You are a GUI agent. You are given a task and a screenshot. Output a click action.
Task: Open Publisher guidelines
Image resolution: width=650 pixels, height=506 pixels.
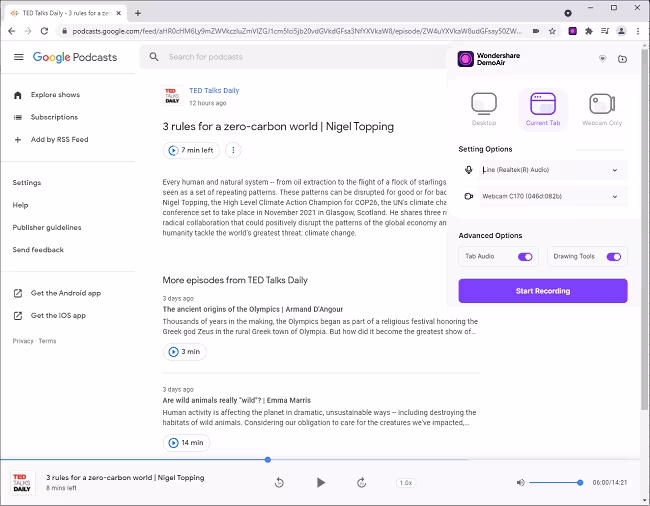pos(47,228)
